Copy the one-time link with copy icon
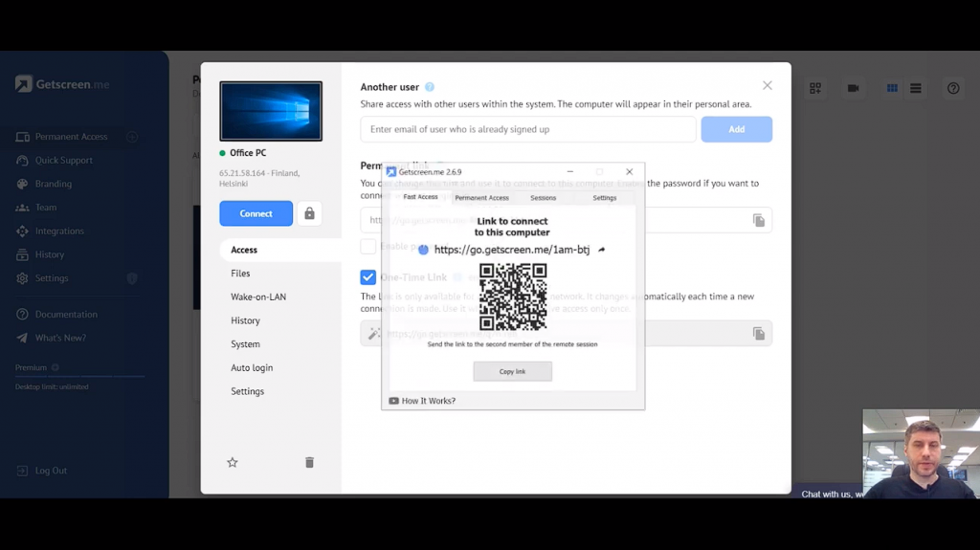Viewport: 980px width, 550px height. pyautogui.click(x=759, y=334)
